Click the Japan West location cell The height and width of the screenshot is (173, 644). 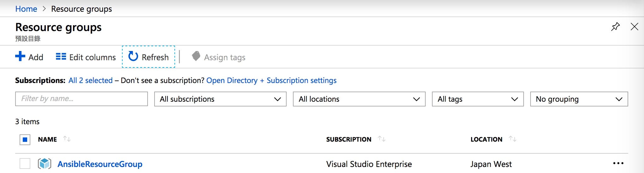tap(491, 164)
